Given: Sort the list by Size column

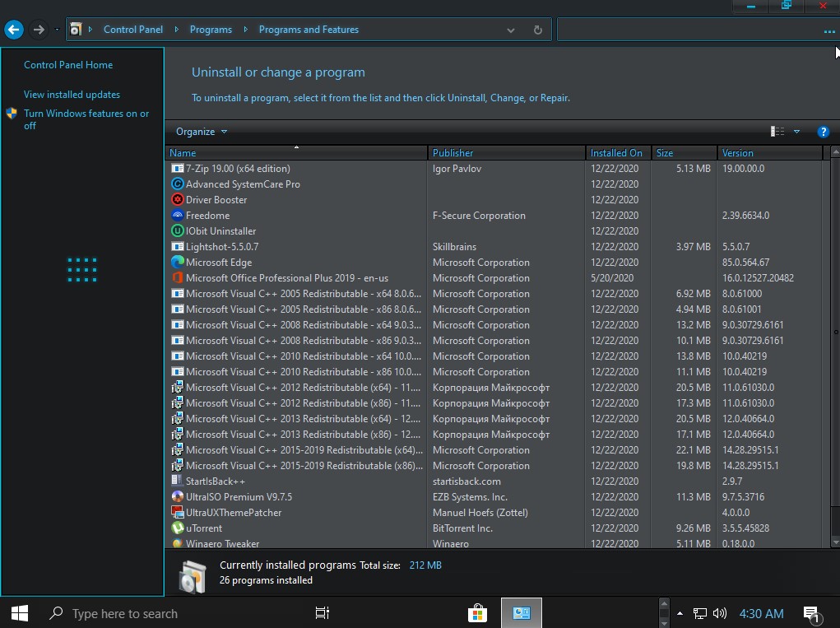Looking at the screenshot, I should point(685,153).
